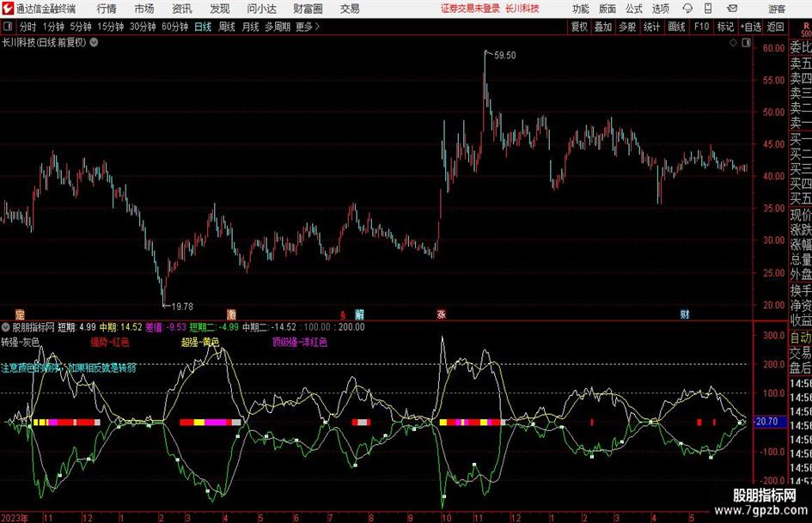Click the 多股 multi-stock button

[x=627, y=27]
